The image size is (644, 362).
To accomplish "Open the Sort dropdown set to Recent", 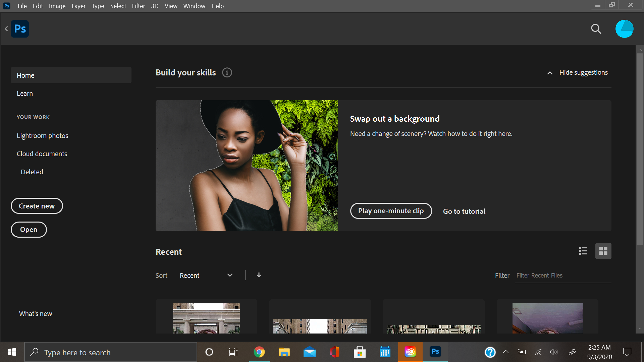I will click(206, 275).
